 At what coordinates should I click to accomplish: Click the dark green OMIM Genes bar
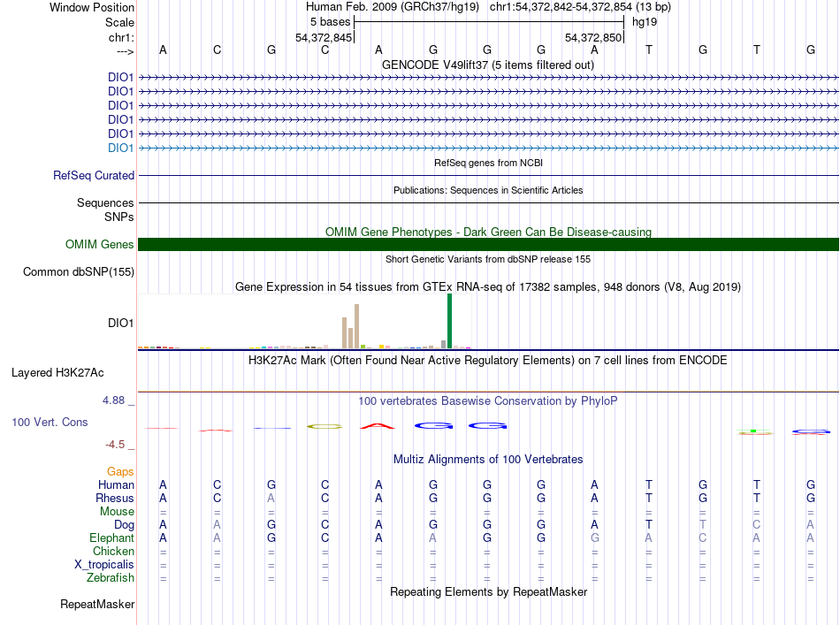pyautogui.click(x=488, y=245)
